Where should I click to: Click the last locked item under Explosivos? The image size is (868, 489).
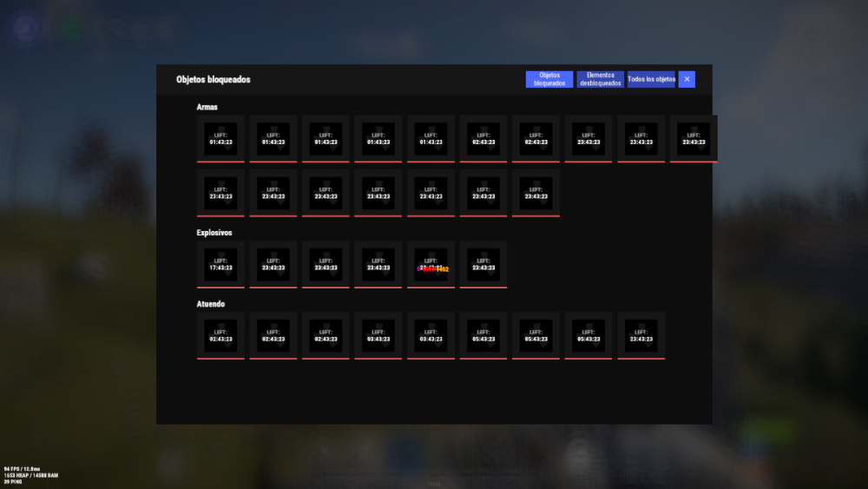(x=483, y=264)
